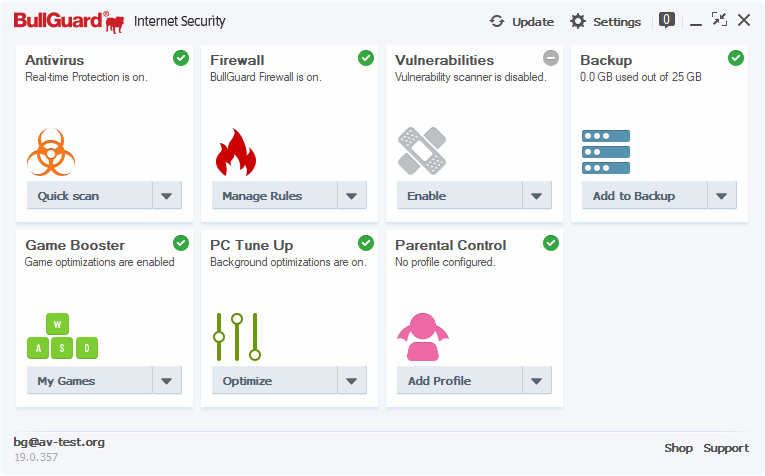The height and width of the screenshot is (476, 765).
Task: Expand the Quick scan dropdown arrow
Action: pyautogui.click(x=167, y=196)
